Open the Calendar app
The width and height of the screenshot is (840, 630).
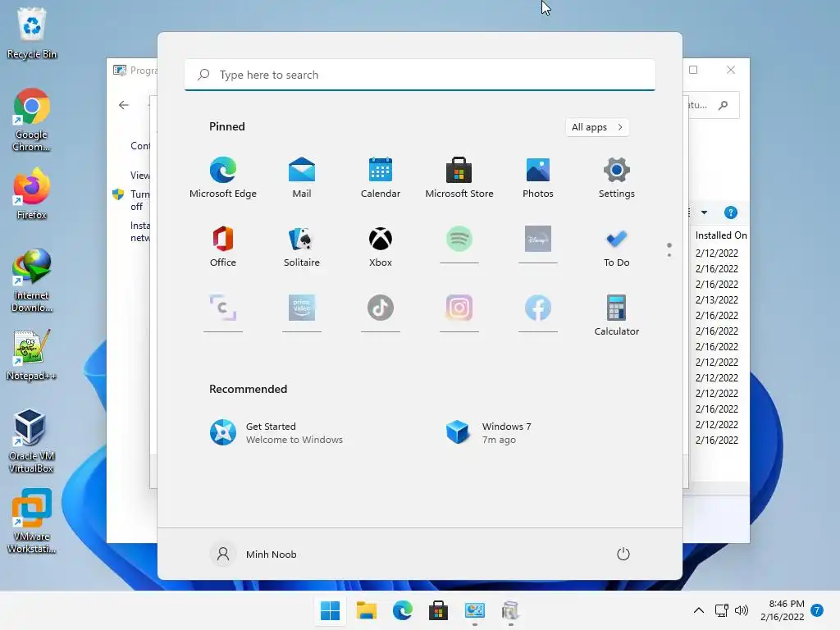381,177
